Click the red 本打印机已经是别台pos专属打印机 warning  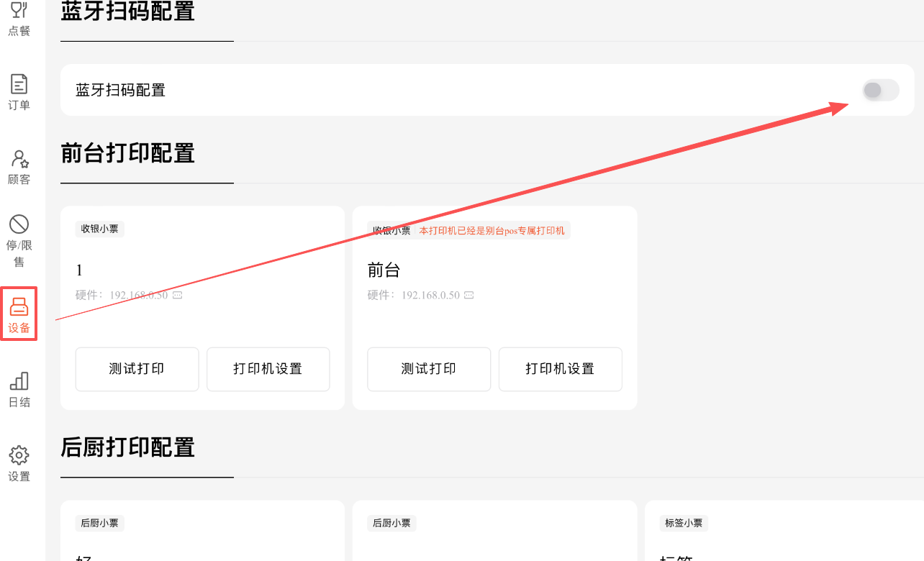[x=492, y=230]
